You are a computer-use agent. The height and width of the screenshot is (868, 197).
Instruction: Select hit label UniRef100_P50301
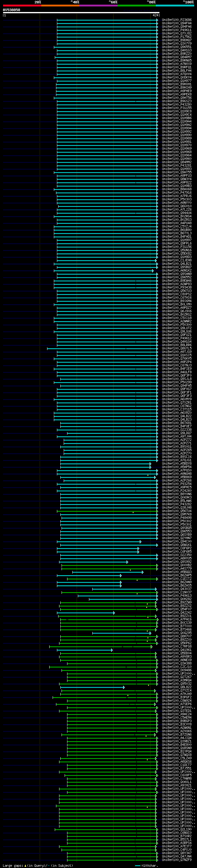click(x=177, y=525)
